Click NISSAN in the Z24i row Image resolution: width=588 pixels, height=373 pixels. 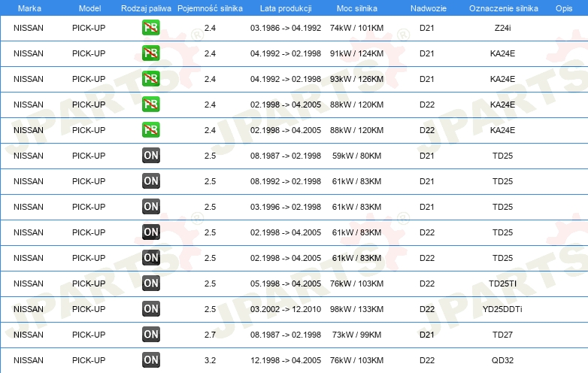[x=29, y=28]
